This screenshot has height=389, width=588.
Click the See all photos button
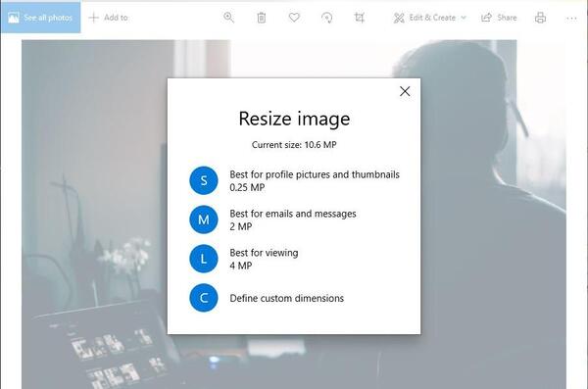click(x=40, y=18)
